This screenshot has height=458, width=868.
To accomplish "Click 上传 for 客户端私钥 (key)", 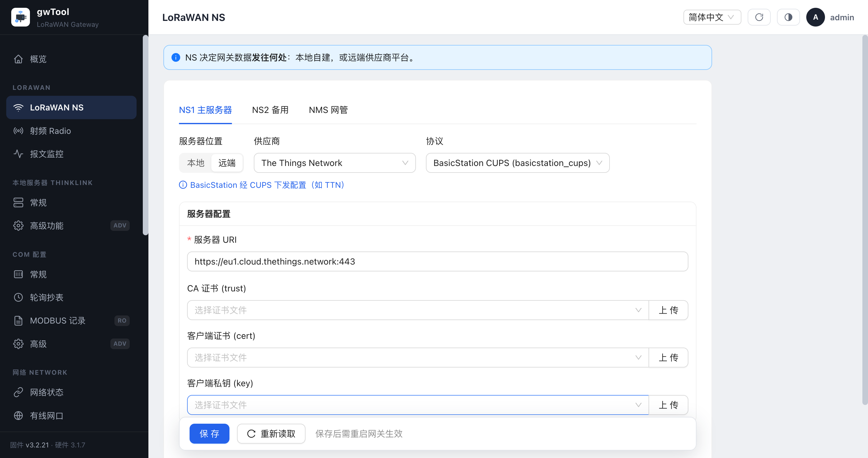I will click(x=668, y=405).
